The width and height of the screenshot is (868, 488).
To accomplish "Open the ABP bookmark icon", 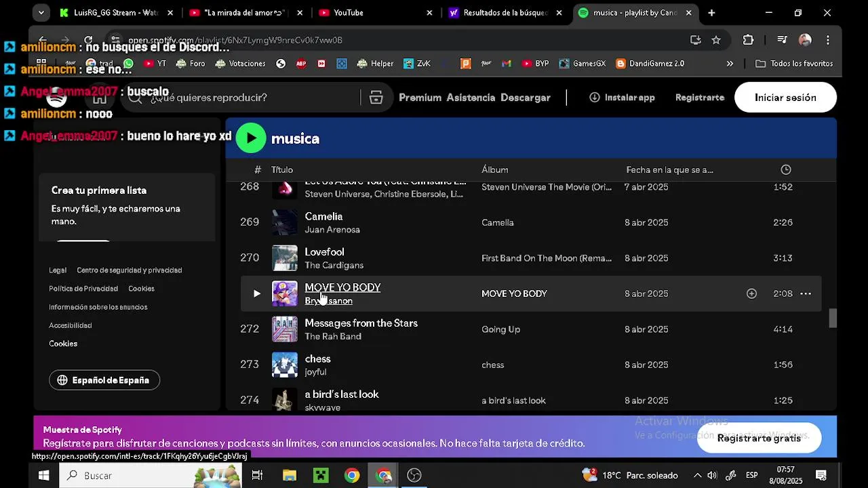I will pyautogui.click(x=301, y=64).
